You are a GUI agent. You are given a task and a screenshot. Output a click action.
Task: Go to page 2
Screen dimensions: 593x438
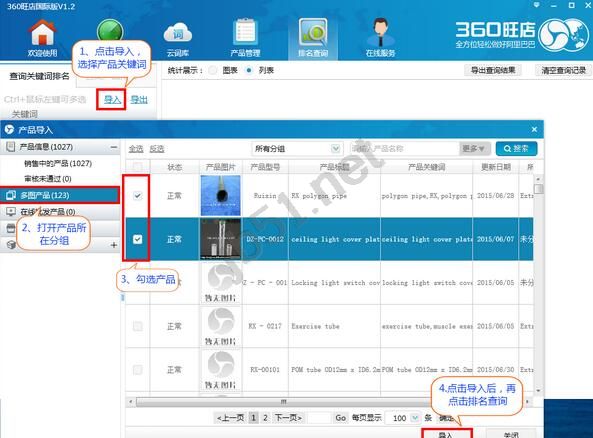pos(265,418)
